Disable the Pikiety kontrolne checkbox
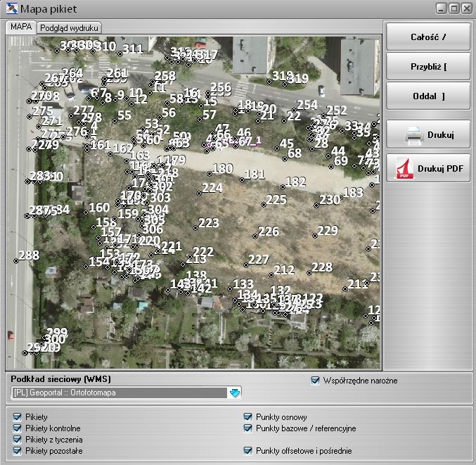 pos(17,428)
